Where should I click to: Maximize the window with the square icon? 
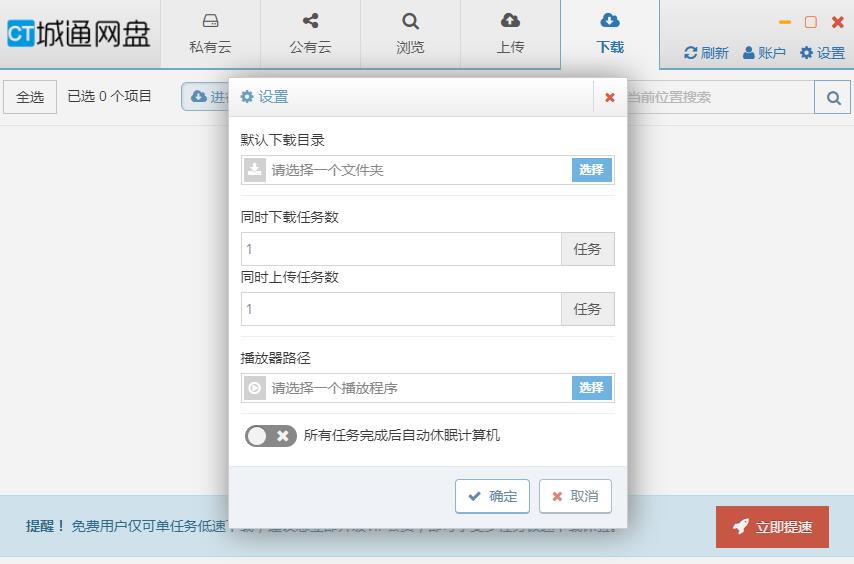[810, 22]
